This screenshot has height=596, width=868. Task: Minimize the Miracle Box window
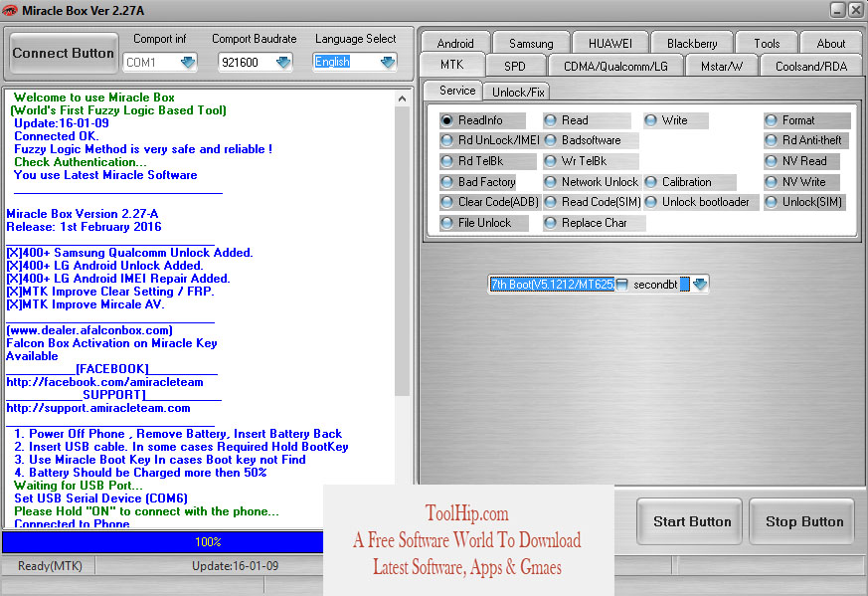pos(837,10)
